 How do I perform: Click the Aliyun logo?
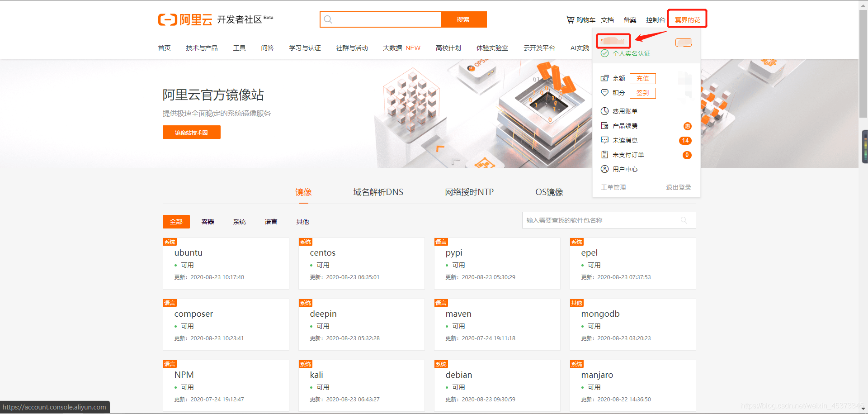point(185,19)
